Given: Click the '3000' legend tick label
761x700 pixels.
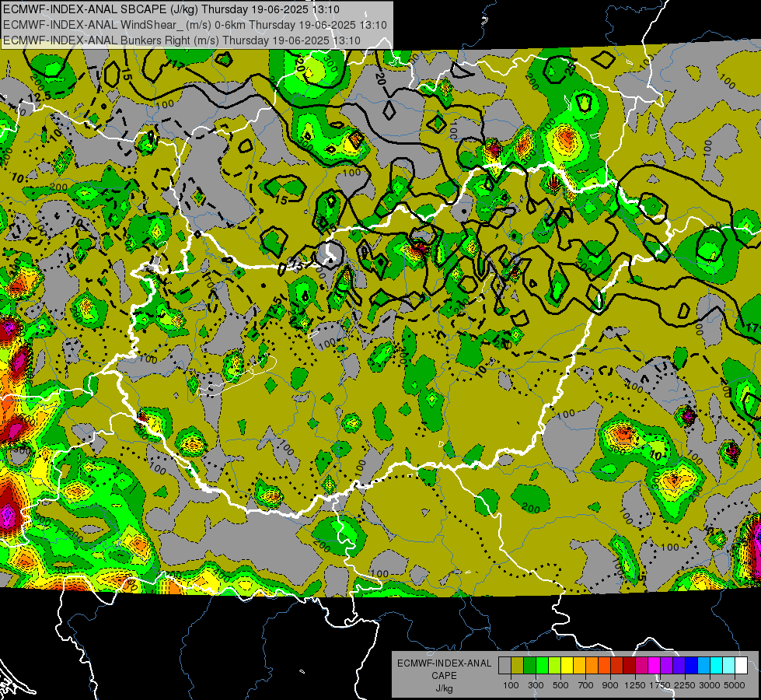Looking at the screenshot, I should tap(710, 685).
